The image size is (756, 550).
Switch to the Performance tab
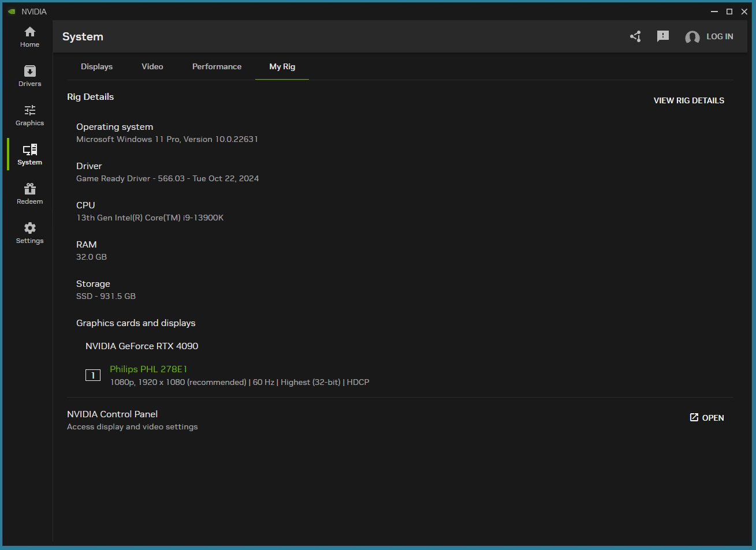point(217,66)
